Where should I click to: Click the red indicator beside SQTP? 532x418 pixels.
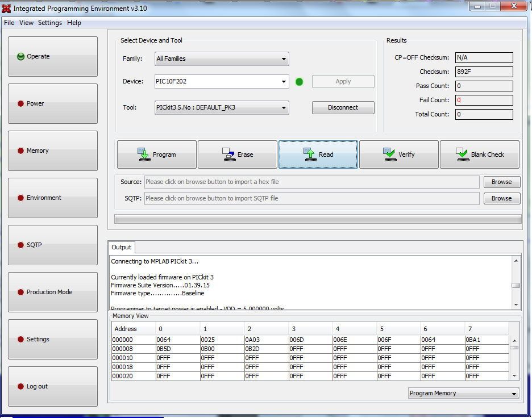pos(20,245)
